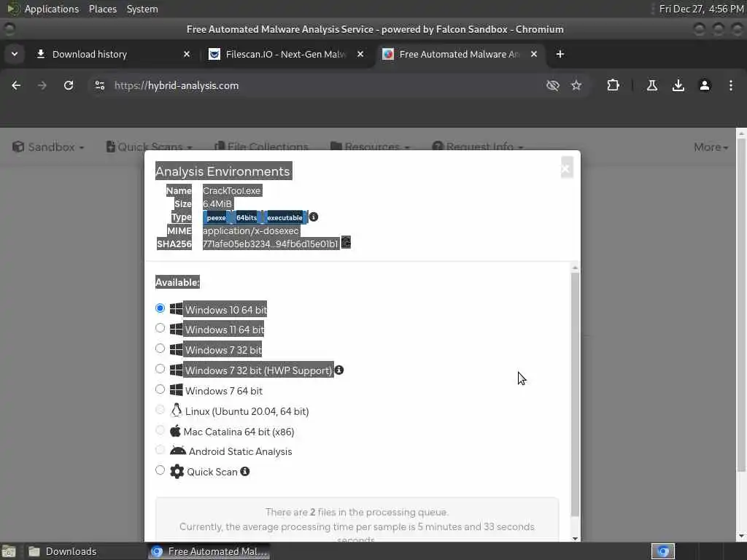Select the Quick Scan radio option
Viewport: 747px width, 560px height.
160,471
